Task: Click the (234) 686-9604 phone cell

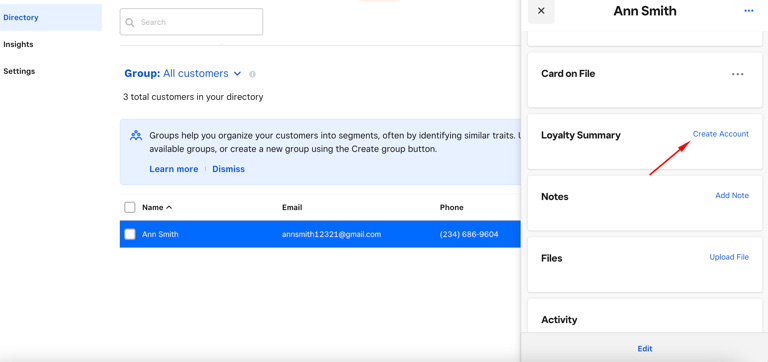Action: pos(469,234)
